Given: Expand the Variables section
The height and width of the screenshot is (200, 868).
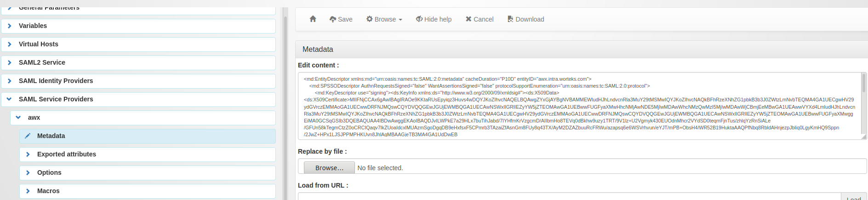Looking at the screenshot, I should [x=138, y=26].
